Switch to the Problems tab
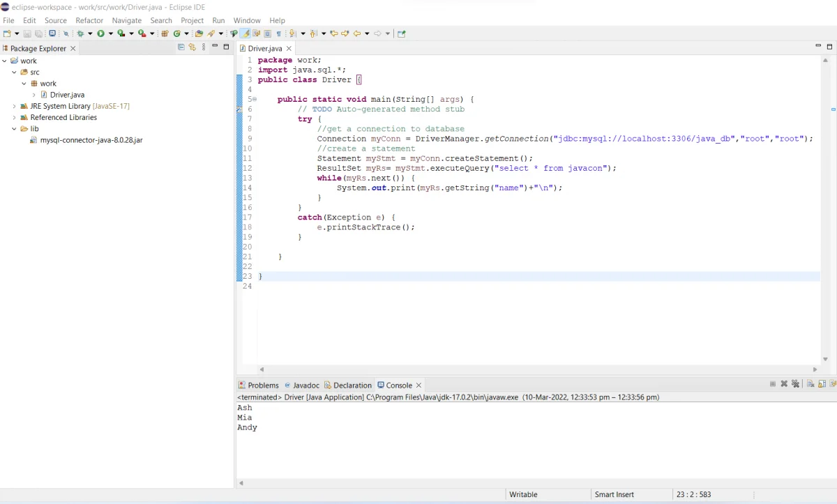 [x=262, y=385]
